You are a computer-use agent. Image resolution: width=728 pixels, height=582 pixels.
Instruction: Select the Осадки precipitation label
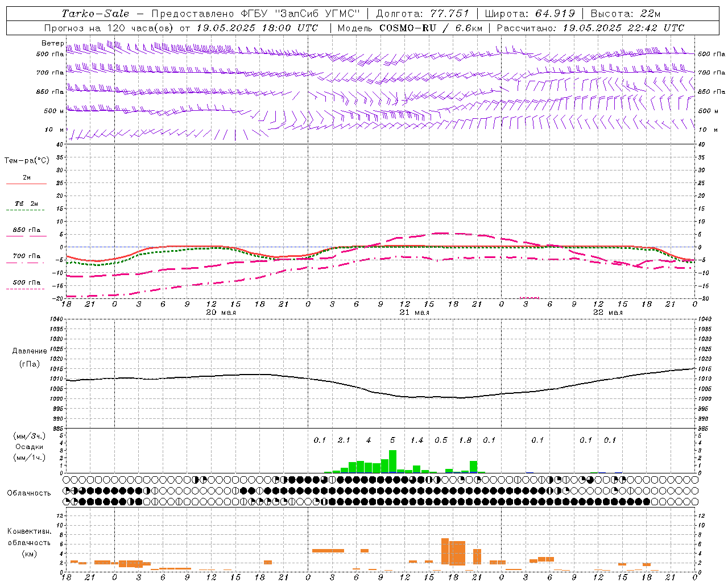click(29, 447)
